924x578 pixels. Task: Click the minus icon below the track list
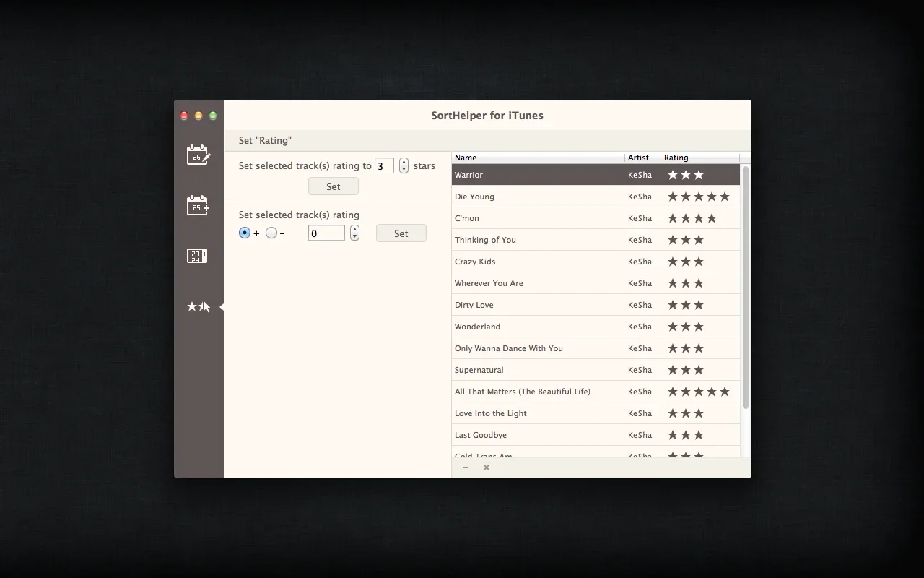tap(466, 467)
